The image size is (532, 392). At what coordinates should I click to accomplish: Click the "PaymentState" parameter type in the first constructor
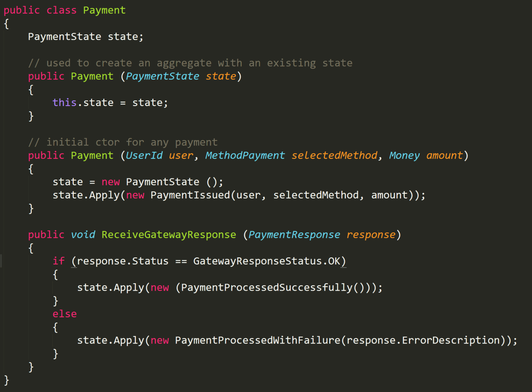[x=162, y=76]
